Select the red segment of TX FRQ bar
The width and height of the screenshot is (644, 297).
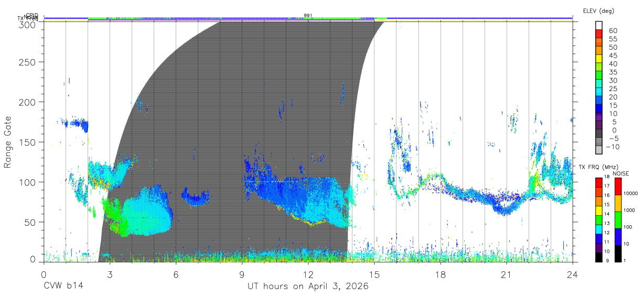[599, 183]
